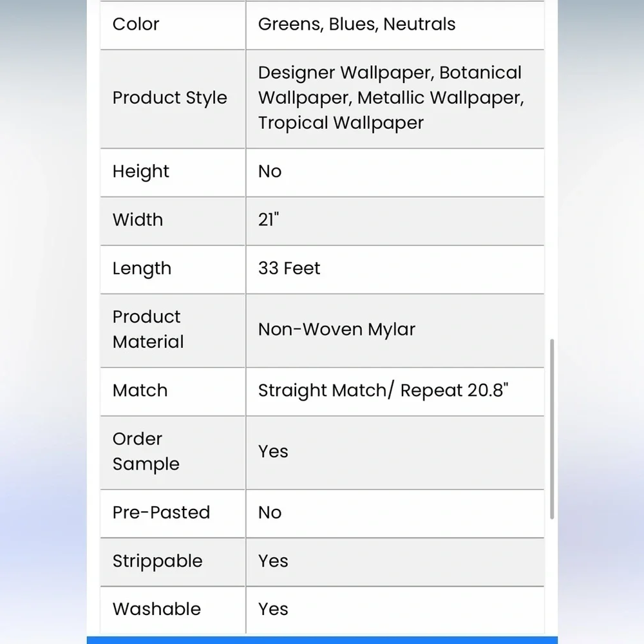Click the Width value 21"
The height and width of the screenshot is (644, 644).
269,220
